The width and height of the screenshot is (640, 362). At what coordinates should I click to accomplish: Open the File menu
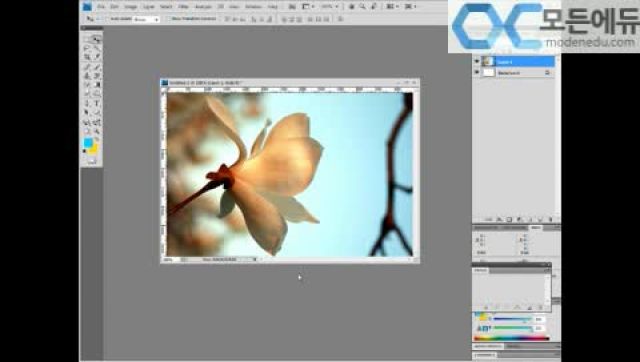(x=101, y=7)
